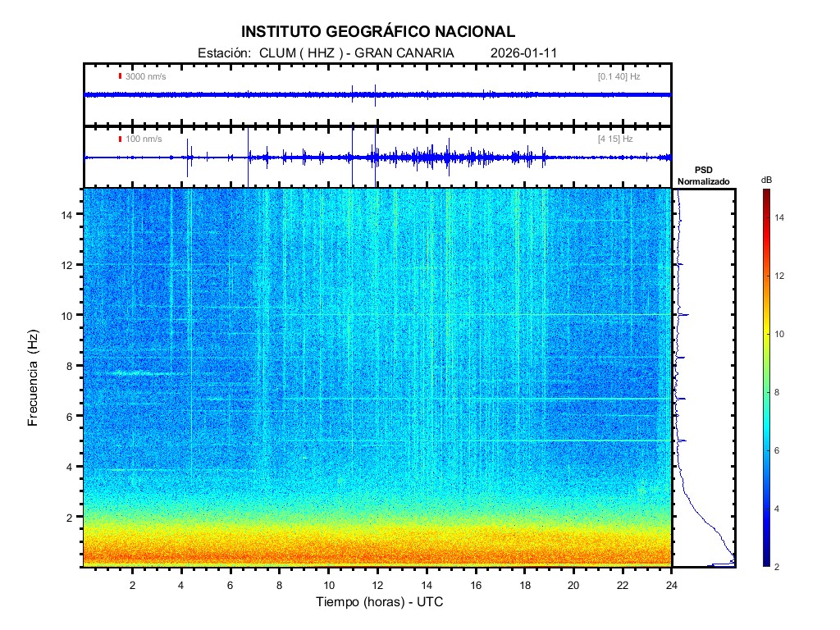Click the red 3000 nm/s scale marker
The image size is (840, 630).
(121, 76)
